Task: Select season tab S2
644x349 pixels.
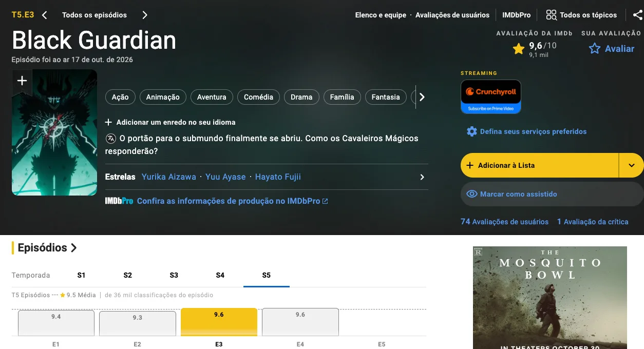Action: pyautogui.click(x=128, y=275)
